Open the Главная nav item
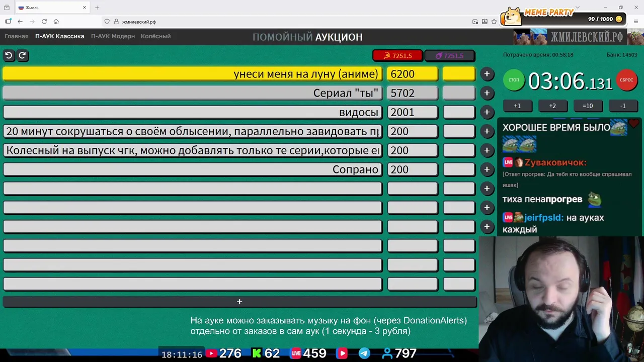The width and height of the screenshot is (644, 362). click(17, 36)
